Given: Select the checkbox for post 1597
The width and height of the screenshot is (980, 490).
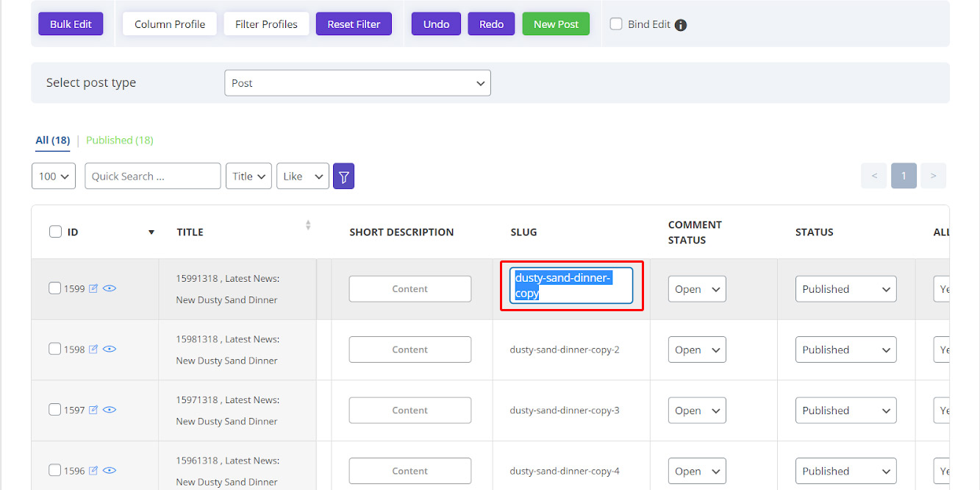Looking at the screenshot, I should pos(54,410).
